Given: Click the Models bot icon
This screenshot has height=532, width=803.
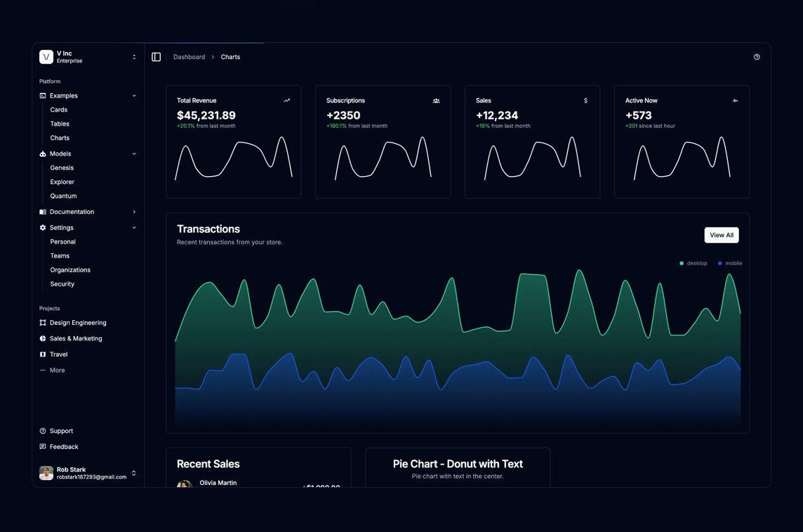Looking at the screenshot, I should point(43,154).
